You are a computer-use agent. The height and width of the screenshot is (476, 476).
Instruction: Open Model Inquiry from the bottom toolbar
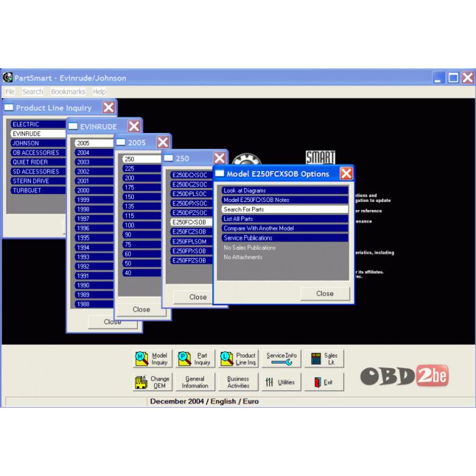153,358
